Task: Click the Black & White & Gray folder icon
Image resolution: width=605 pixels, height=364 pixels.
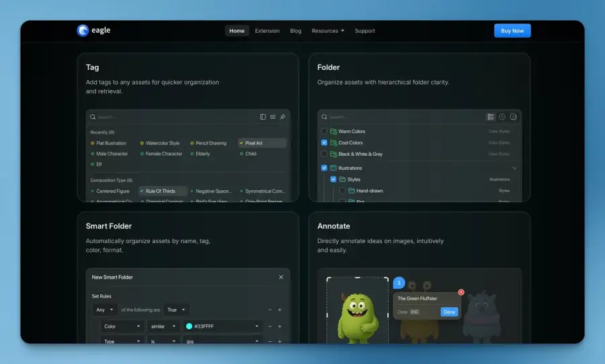Action: 333,154
